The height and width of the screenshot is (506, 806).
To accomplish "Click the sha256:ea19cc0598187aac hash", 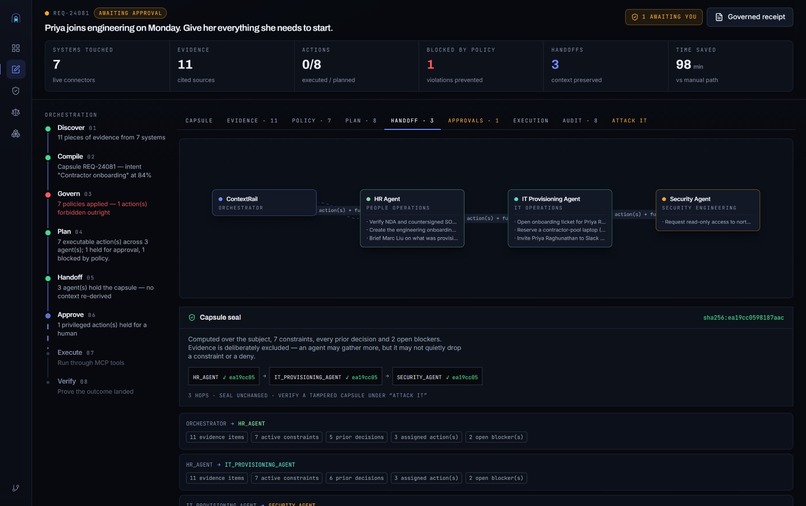I will tap(743, 318).
